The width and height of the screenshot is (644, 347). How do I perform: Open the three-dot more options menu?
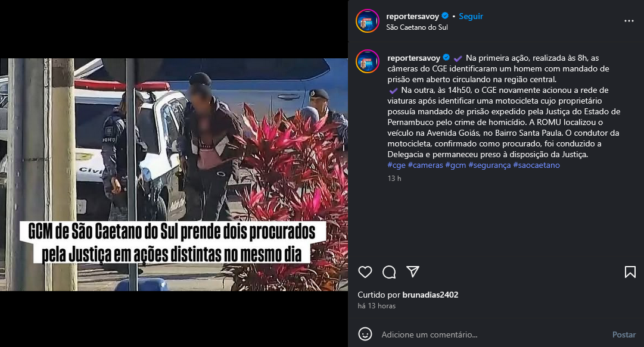click(629, 21)
